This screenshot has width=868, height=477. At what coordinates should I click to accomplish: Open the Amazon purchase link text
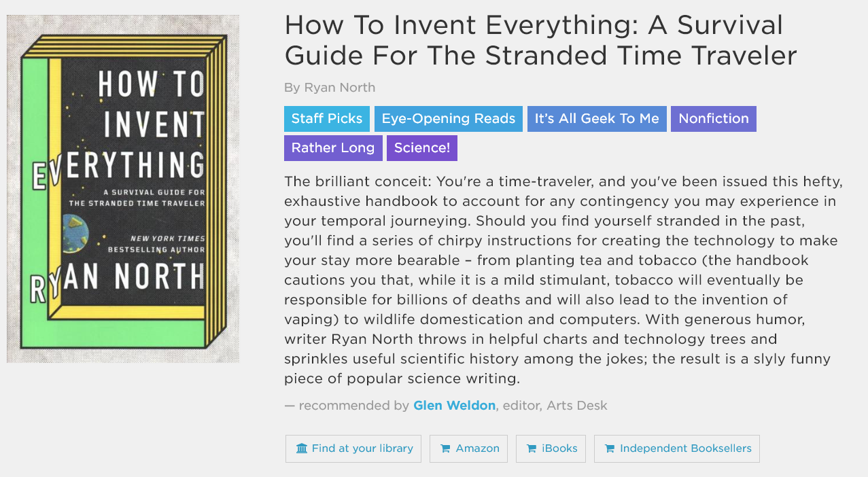point(477,448)
